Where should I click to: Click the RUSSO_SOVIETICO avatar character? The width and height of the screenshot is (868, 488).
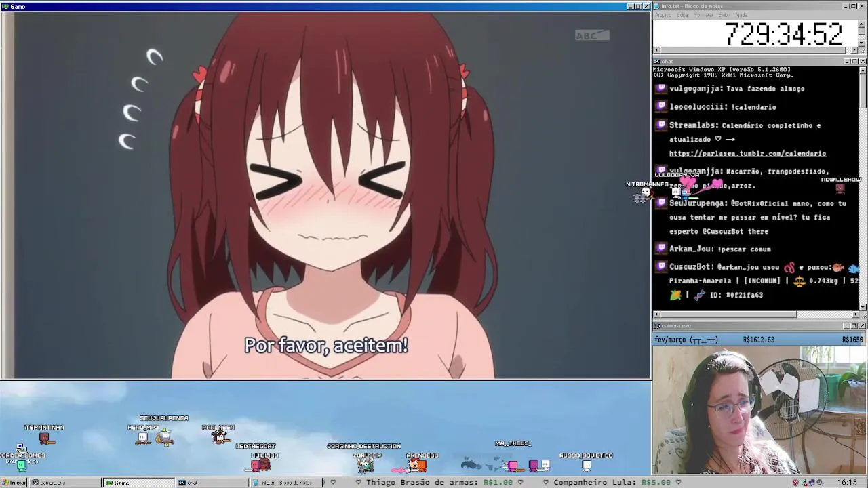[x=587, y=465]
